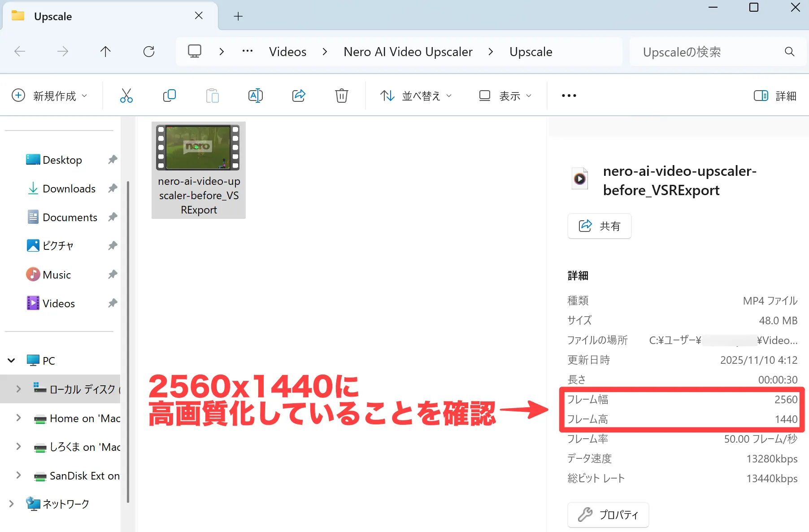This screenshot has height=532, width=809.
Task: Select the Rename icon
Action: click(255, 95)
